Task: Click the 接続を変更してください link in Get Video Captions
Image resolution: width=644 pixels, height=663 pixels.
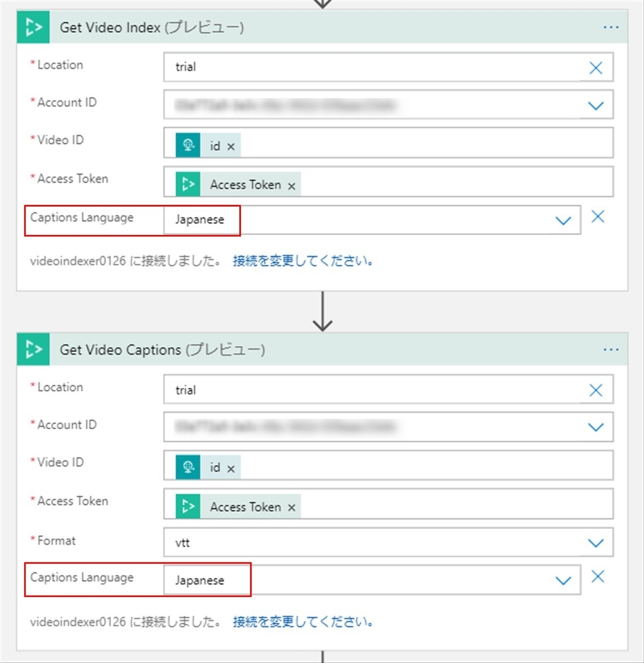Action: point(303,621)
